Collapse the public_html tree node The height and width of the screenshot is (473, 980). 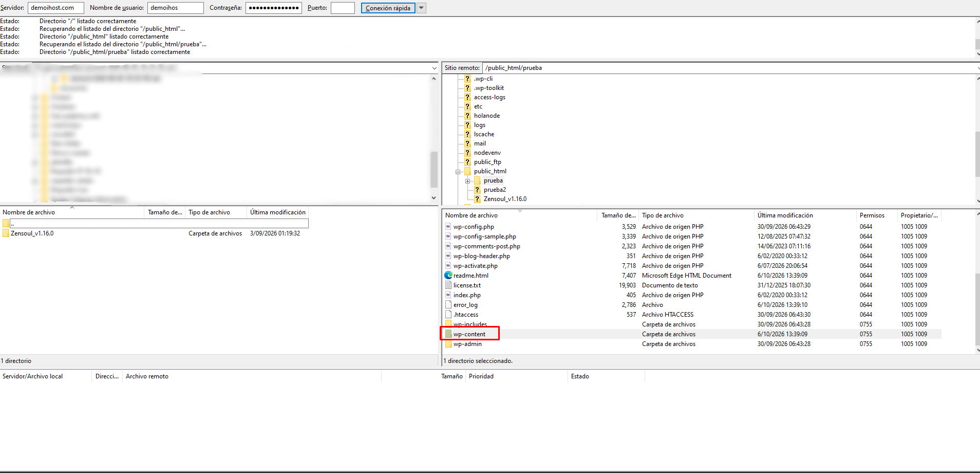pos(458,172)
